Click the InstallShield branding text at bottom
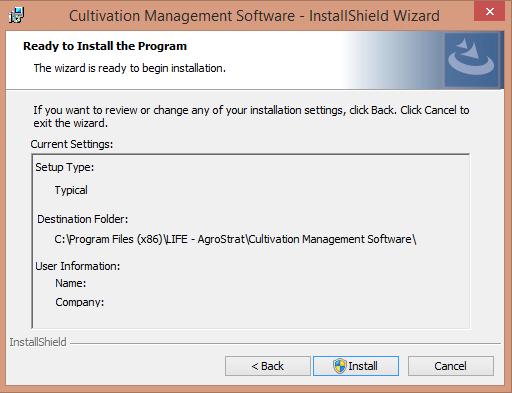The height and width of the screenshot is (393, 512). (38, 342)
